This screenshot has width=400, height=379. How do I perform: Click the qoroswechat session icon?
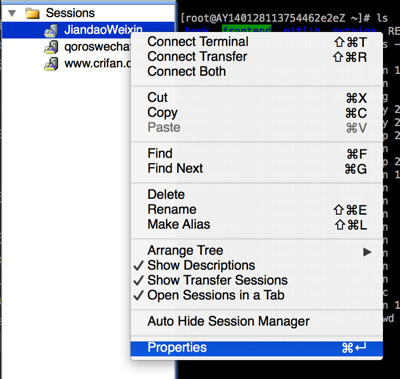pos(51,47)
